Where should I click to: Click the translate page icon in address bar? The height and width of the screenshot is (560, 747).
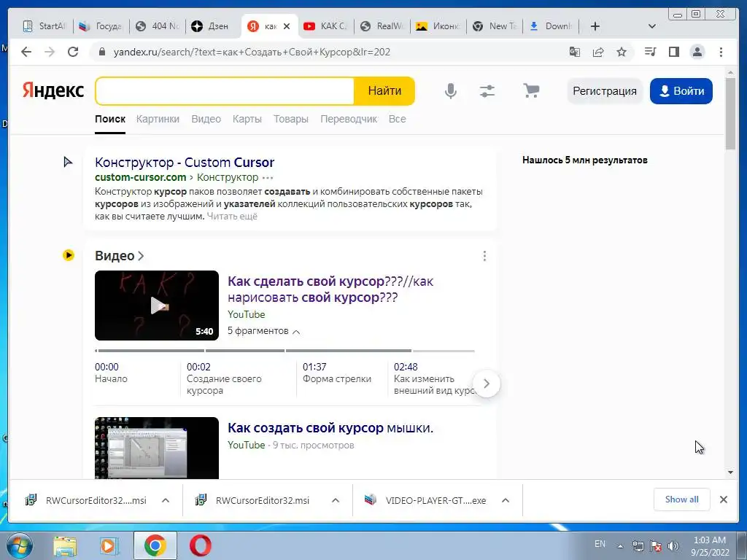coord(575,52)
